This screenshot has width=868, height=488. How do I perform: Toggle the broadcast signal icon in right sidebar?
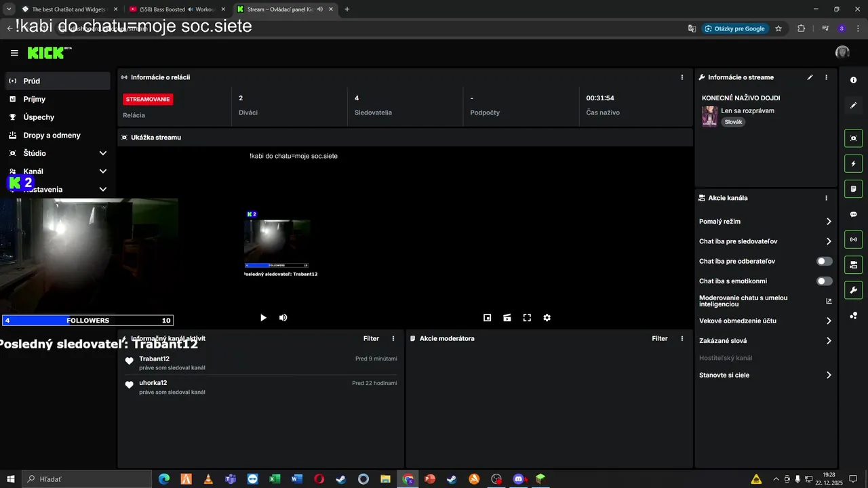tap(853, 239)
